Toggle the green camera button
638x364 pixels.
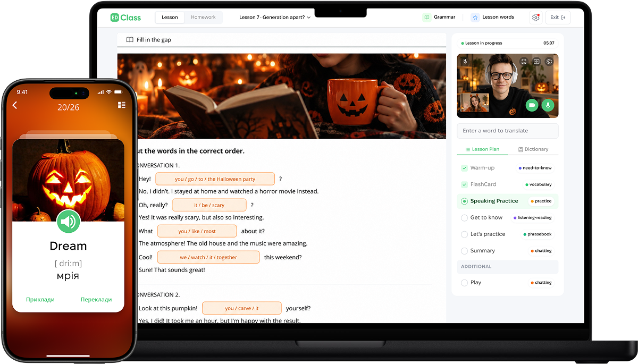[532, 105]
